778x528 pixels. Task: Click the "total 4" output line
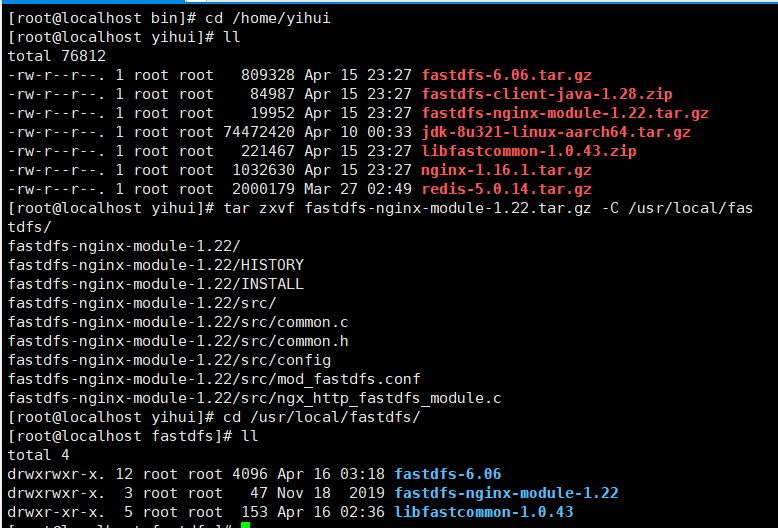38,455
